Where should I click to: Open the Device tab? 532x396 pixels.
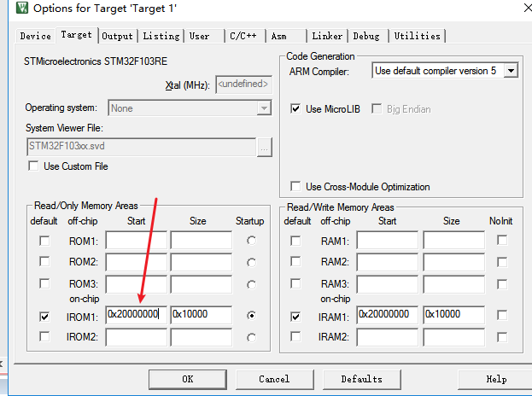(35, 36)
